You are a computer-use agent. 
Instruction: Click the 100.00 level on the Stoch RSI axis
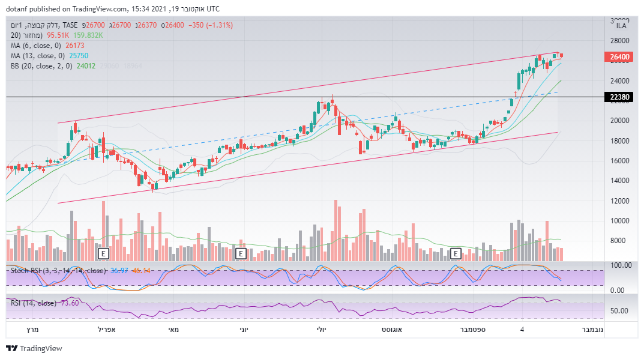[x=621, y=265]
